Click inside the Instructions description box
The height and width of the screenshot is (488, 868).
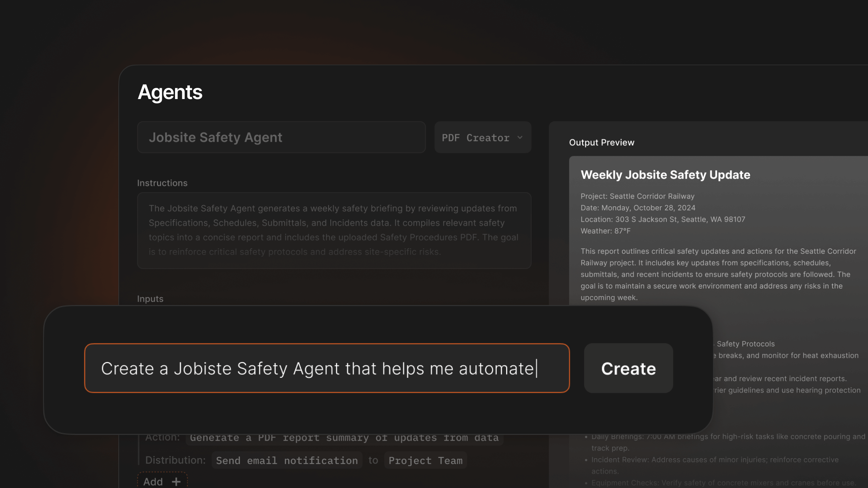tap(334, 230)
